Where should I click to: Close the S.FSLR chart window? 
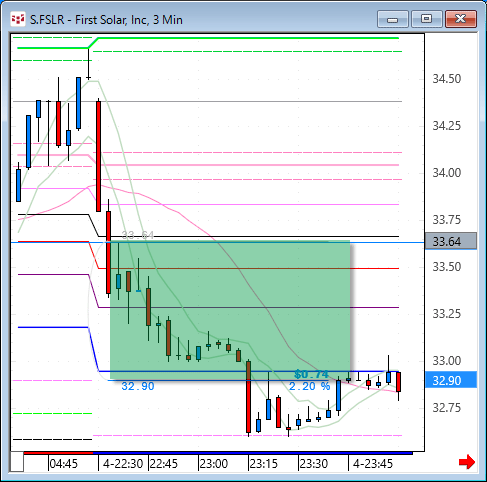(x=461, y=19)
